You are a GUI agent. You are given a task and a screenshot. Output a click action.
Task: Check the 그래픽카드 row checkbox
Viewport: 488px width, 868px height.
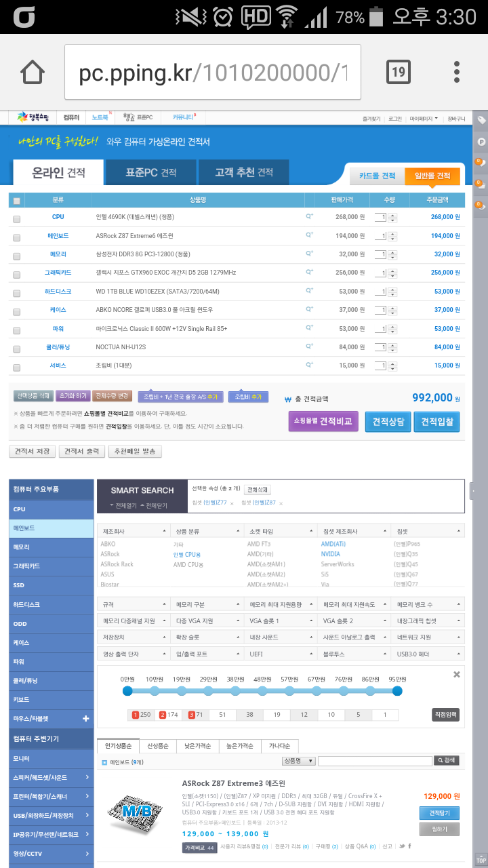(x=17, y=274)
